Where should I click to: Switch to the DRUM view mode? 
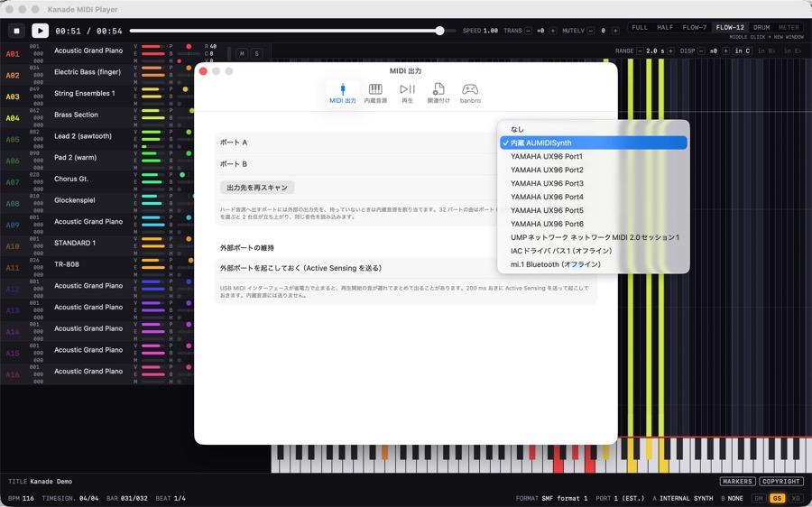tap(761, 27)
